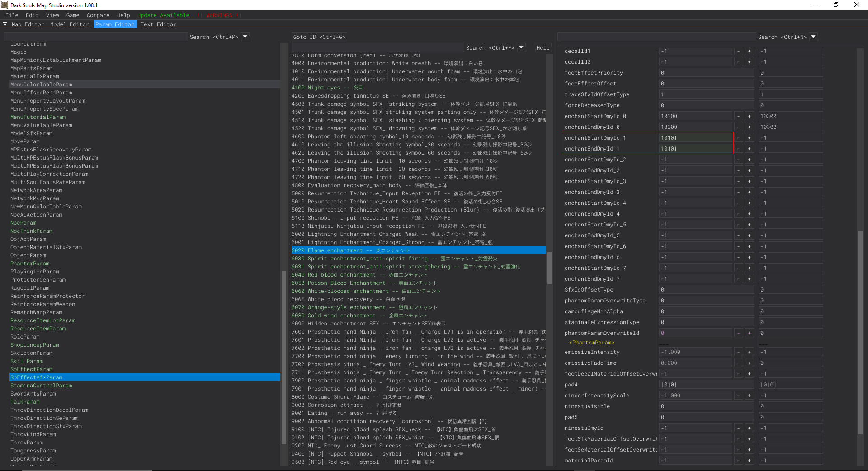Screen dimensions: 868x471
Task: Open the File menu
Action: coord(12,15)
